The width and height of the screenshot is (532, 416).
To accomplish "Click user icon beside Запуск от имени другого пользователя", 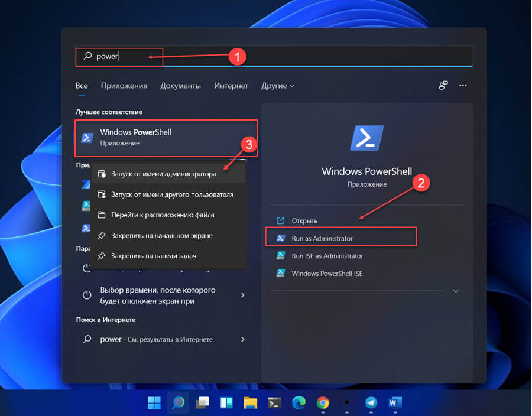I will click(x=102, y=194).
